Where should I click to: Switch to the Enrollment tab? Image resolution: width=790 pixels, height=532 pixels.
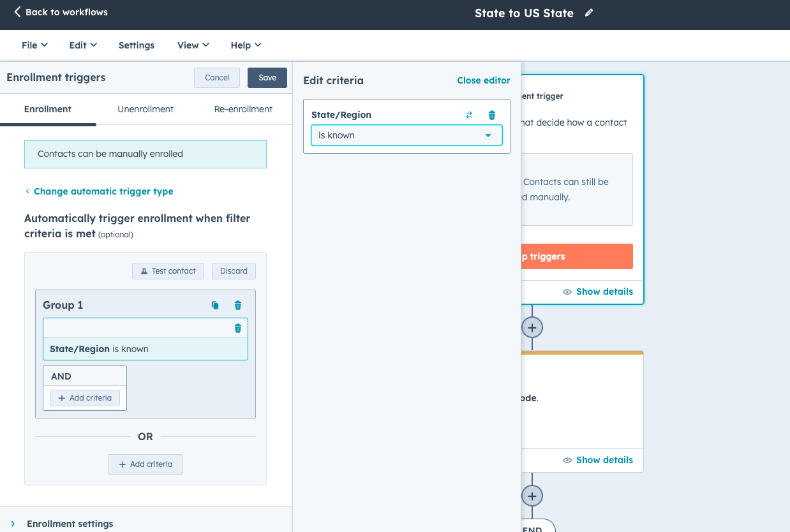pyautogui.click(x=48, y=109)
